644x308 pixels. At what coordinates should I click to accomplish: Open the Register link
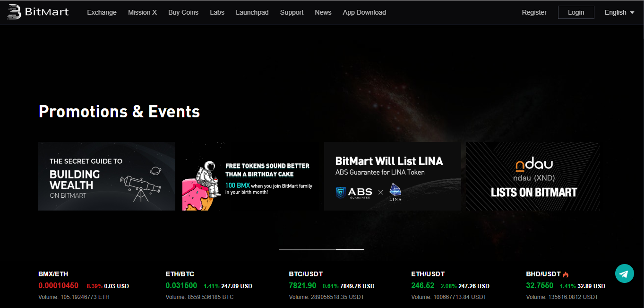[x=534, y=12]
